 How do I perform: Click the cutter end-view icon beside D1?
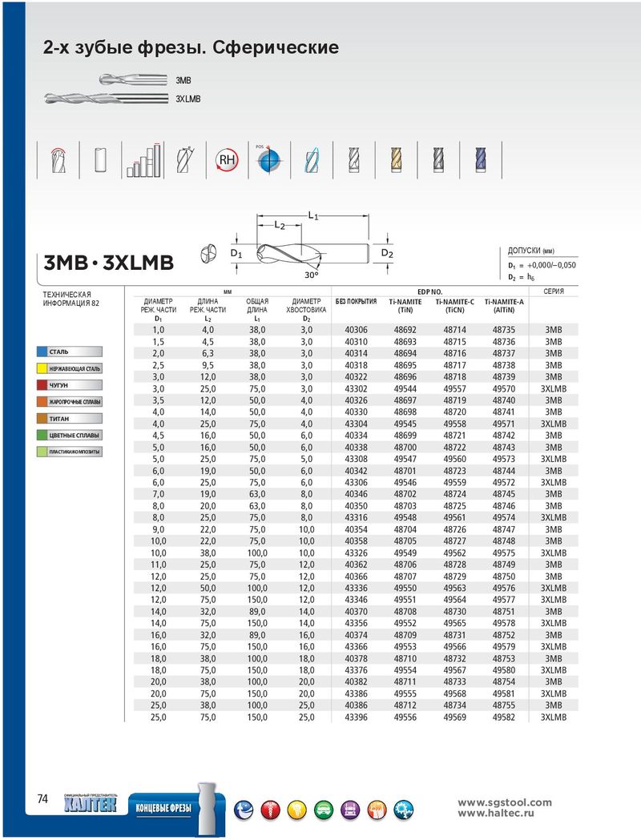tap(209, 253)
